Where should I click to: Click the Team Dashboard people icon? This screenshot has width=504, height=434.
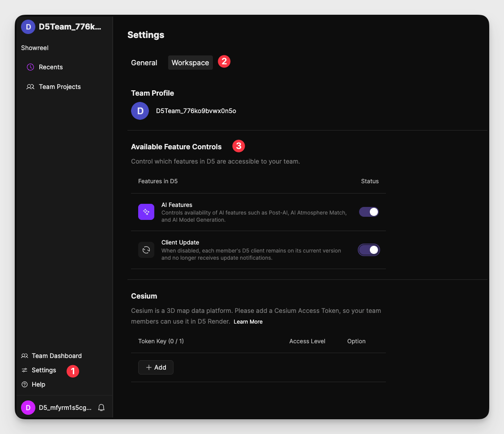pyautogui.click(x=25, y=356)
